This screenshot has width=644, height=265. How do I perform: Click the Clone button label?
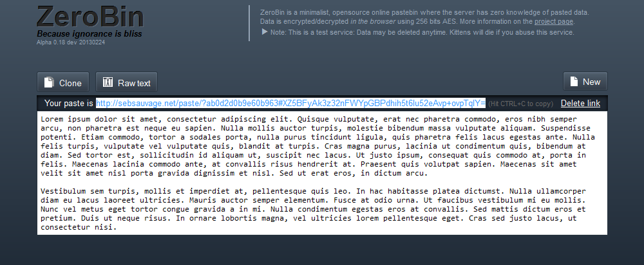70,83
